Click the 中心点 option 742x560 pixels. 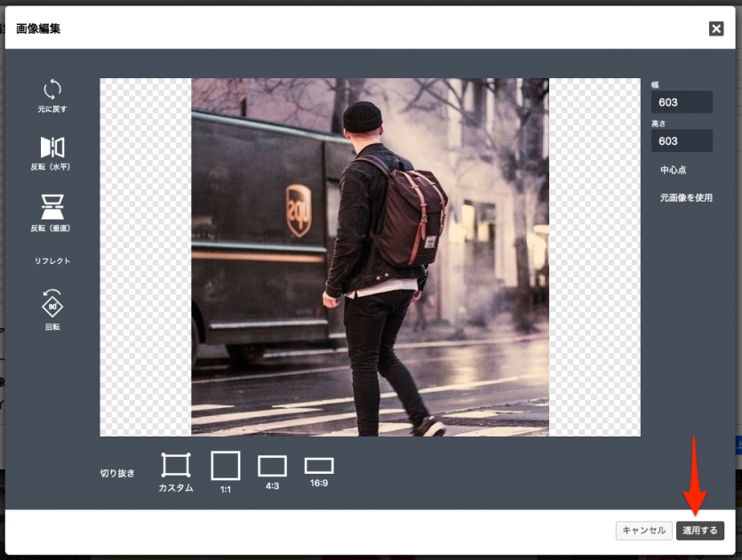673,170
